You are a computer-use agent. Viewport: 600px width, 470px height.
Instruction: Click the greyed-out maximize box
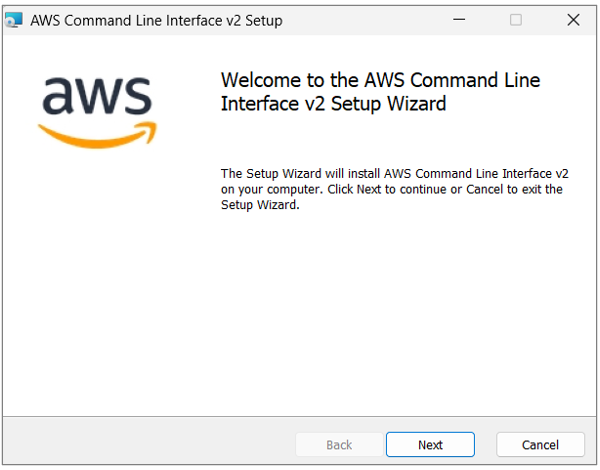(x=516, y=20)
